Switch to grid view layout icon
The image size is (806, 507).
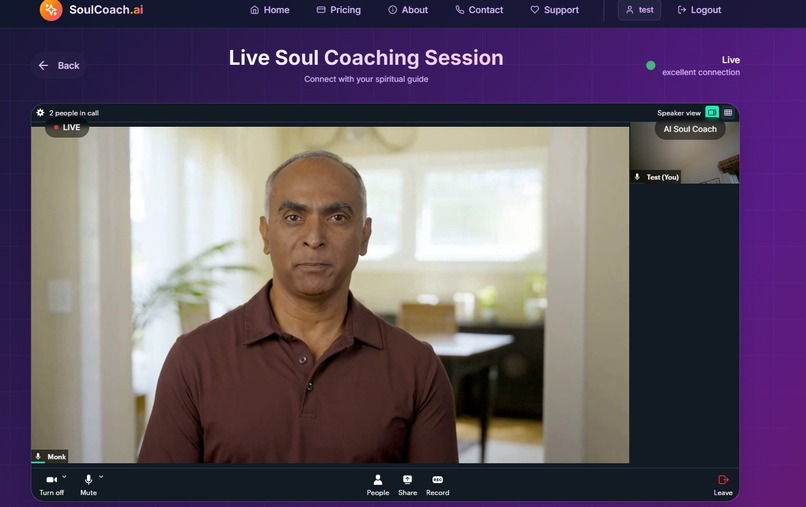tap(728, 113)
